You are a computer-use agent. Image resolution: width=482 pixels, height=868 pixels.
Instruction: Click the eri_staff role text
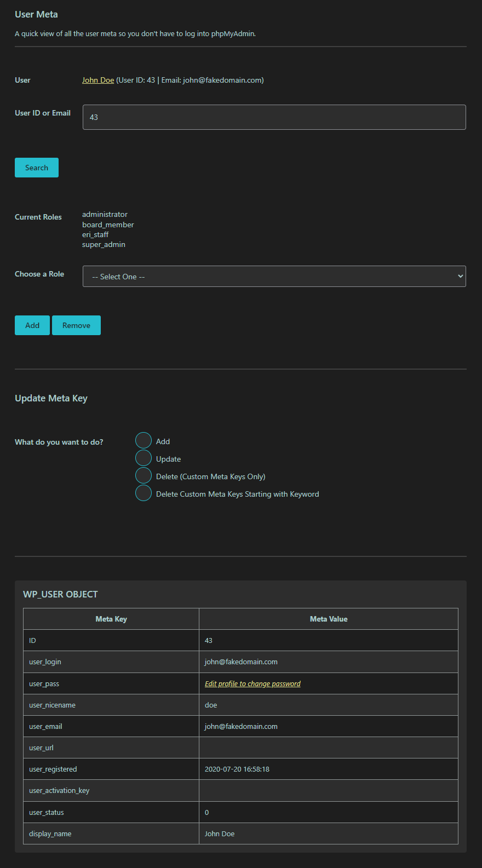tap(95, 234)
